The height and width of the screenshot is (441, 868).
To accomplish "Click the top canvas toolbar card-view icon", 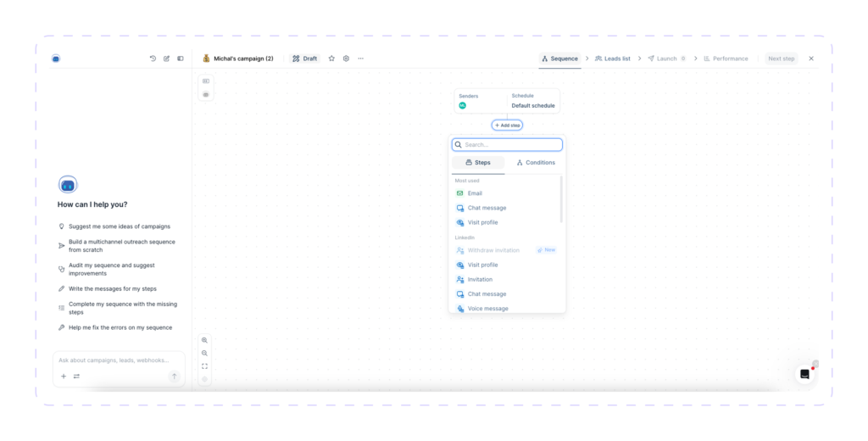I will [x=206, y=81].
